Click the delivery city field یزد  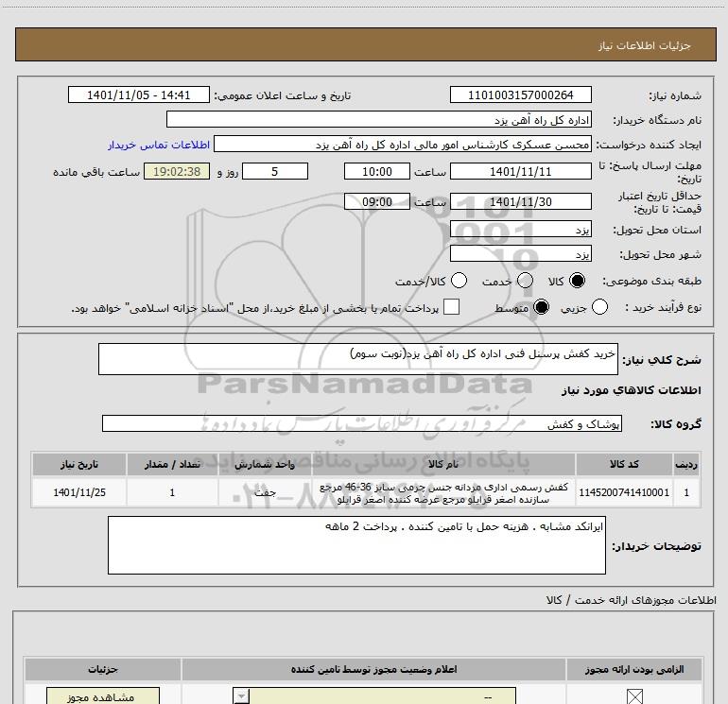click(520, 254)
